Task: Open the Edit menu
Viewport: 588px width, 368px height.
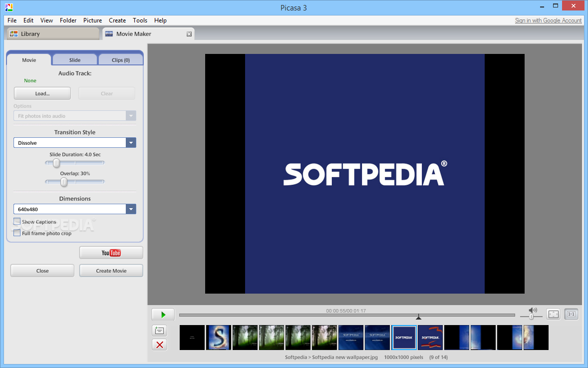Action: (x=28, y=20)
